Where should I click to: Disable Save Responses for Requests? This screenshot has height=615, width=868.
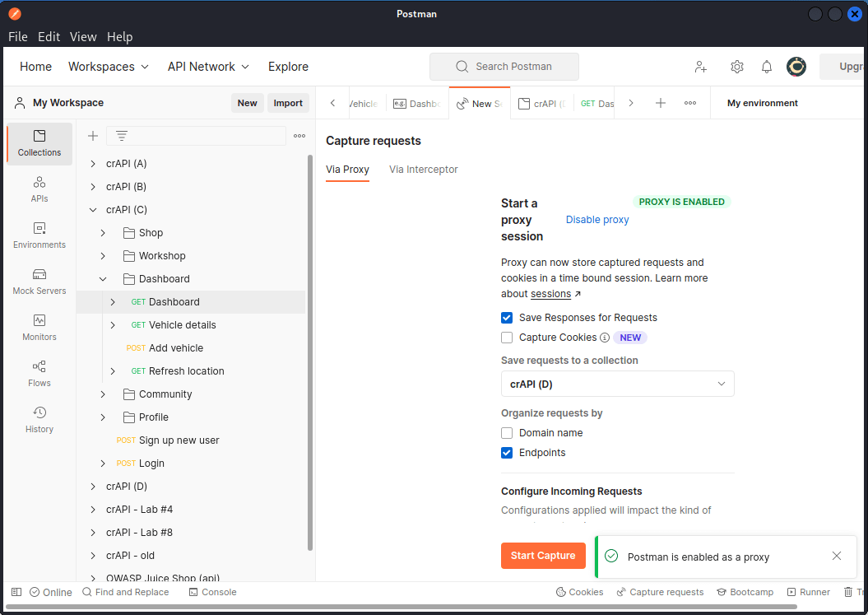[507, 317]
